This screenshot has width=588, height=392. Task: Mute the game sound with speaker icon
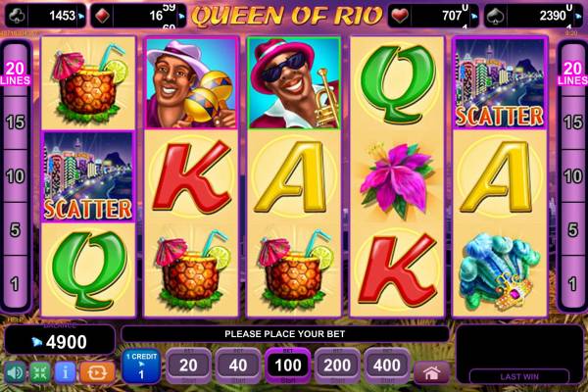click(x=15, y=372)
